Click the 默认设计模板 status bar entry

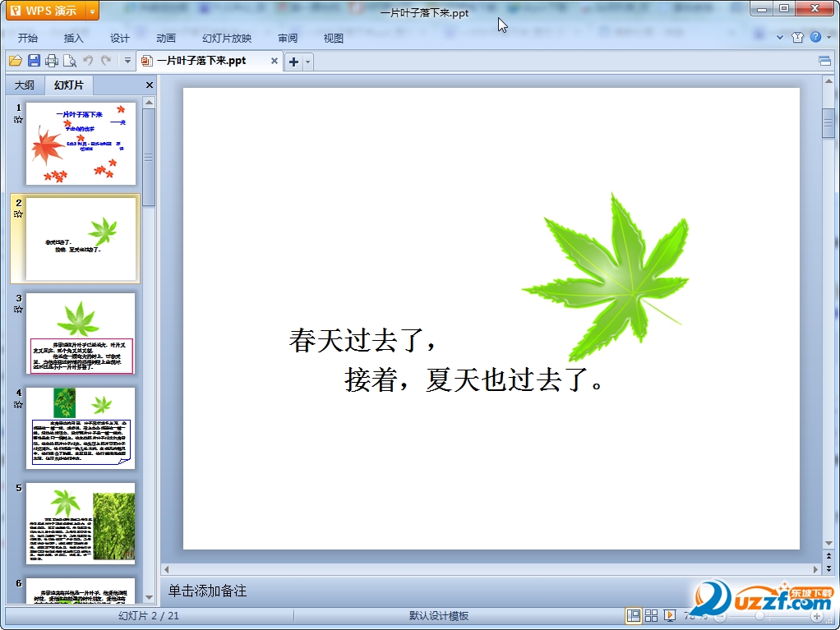(439, 615)
